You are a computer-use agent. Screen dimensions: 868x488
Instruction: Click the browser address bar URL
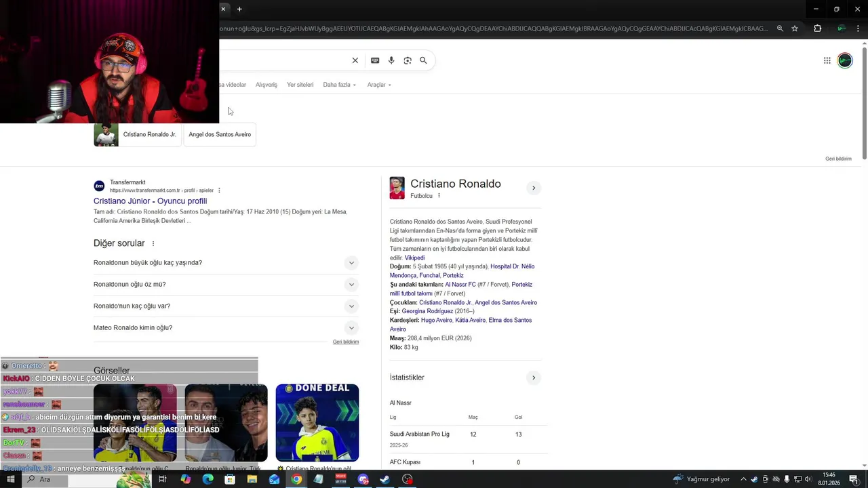(x=494, y=28)
